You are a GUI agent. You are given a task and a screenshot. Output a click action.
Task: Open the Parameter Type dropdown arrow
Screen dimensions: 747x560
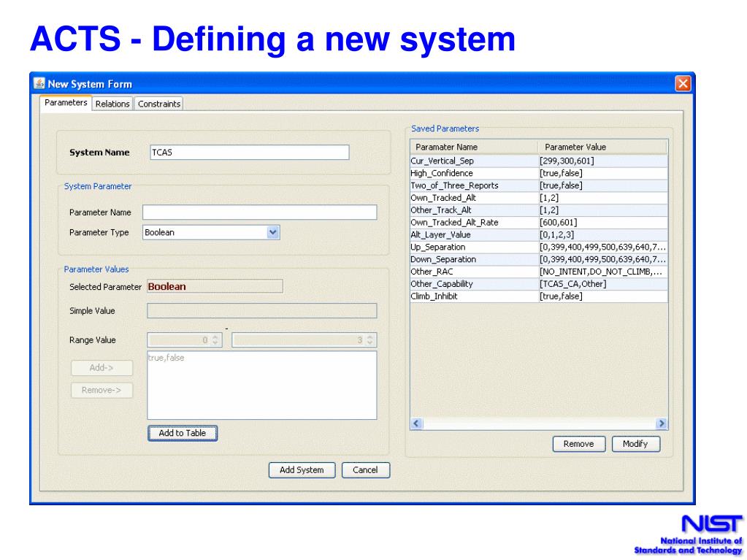coord(272,232)
